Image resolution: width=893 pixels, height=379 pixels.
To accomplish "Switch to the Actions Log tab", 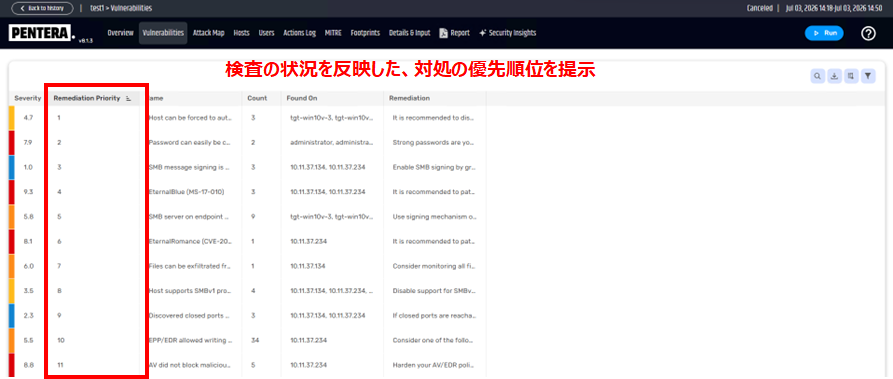I will click(300, 33).
